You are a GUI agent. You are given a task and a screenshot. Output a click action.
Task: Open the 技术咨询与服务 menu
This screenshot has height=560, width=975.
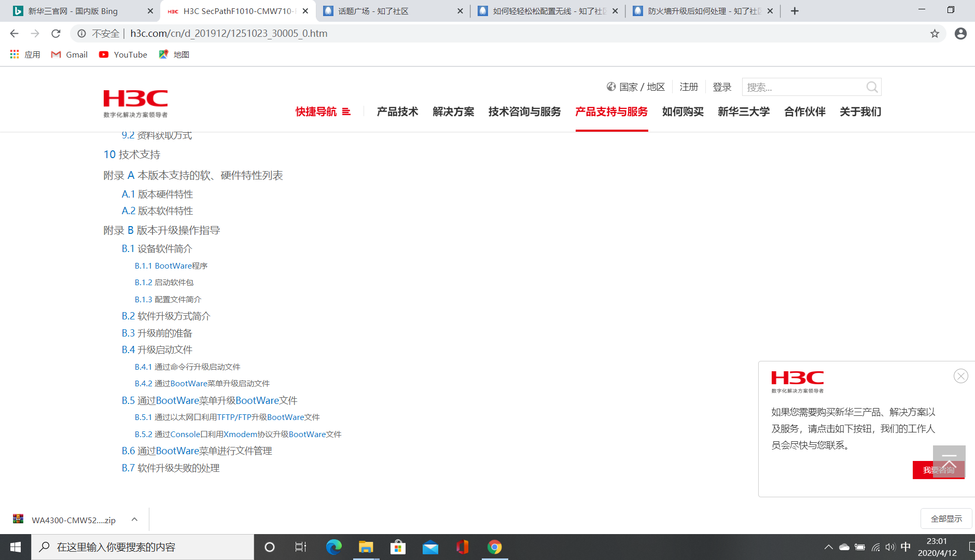pos(524,112)
